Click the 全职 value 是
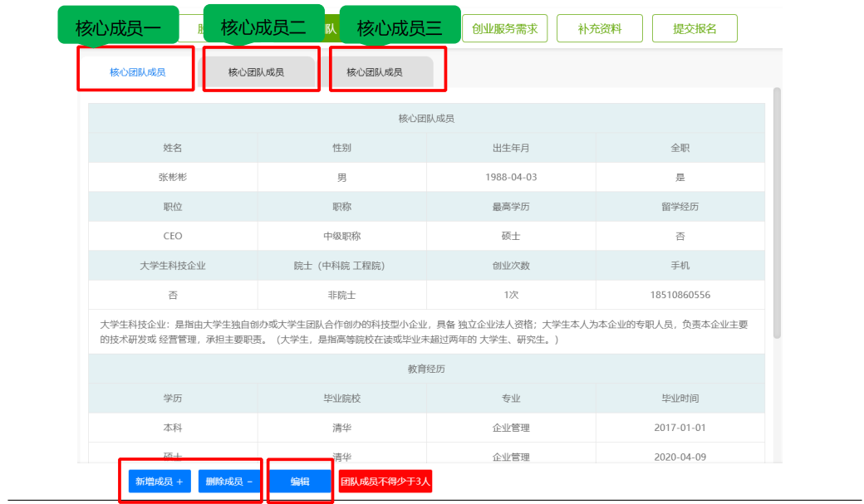The height and width of the screenshot is (504, 864). [x=680, y=178]
